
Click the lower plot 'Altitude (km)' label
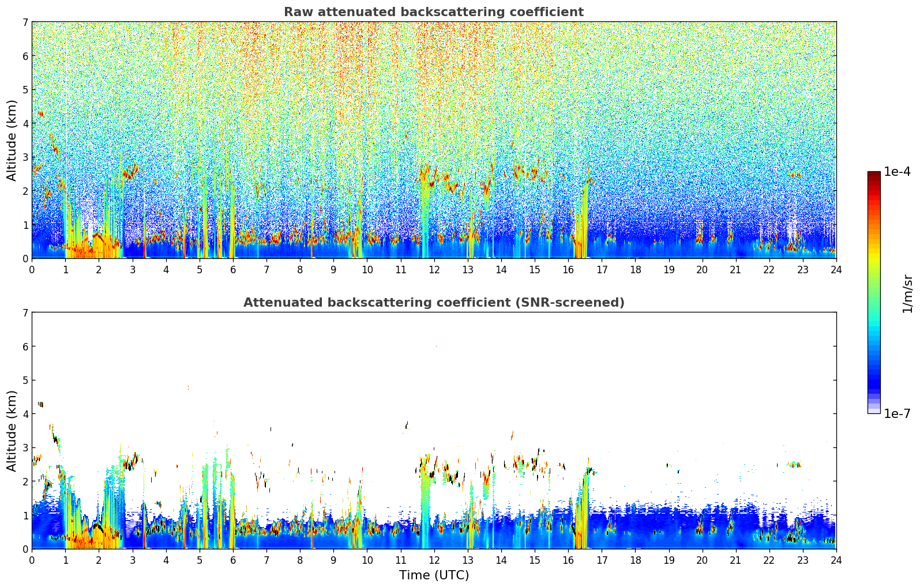(x=12, y=431)
